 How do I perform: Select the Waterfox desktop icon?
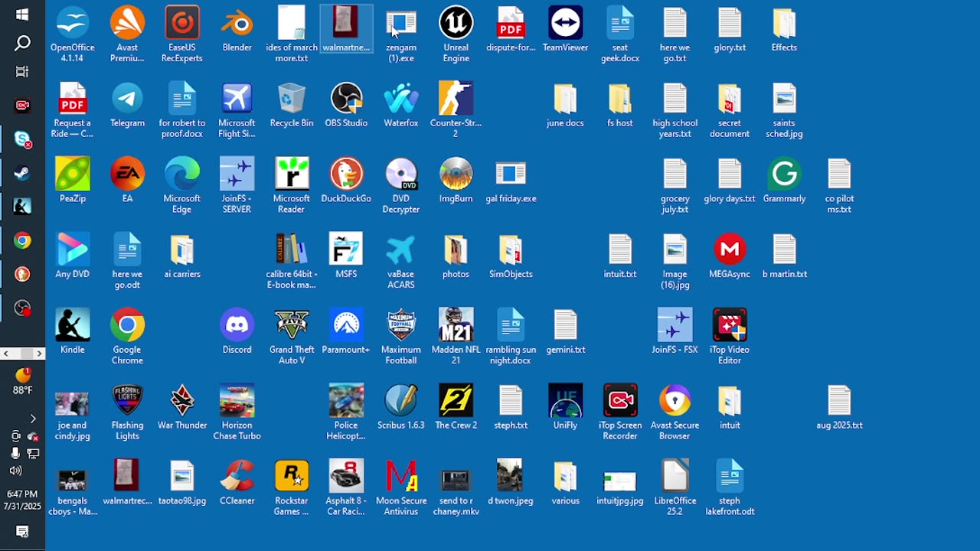(401, 106)
